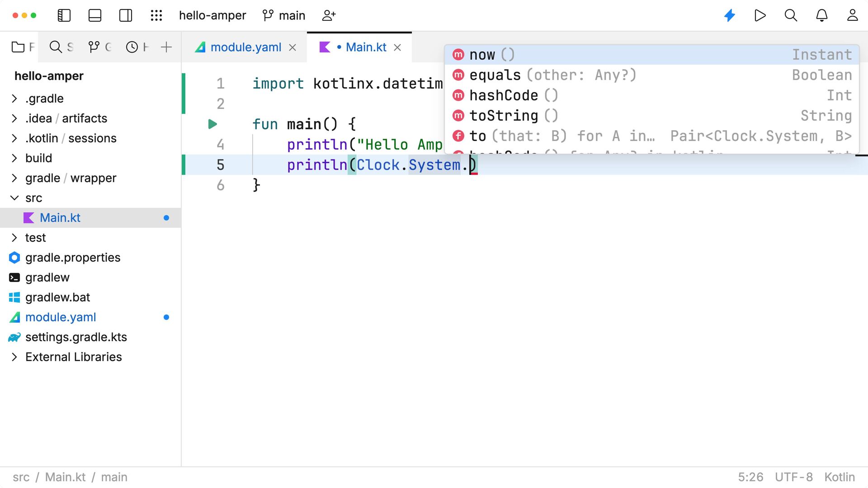The height and width of the screenshot is (488, 868).
Task: Choose the equals(other: Any?) completion
Action: pyautogui.click(x=651, y=75)
